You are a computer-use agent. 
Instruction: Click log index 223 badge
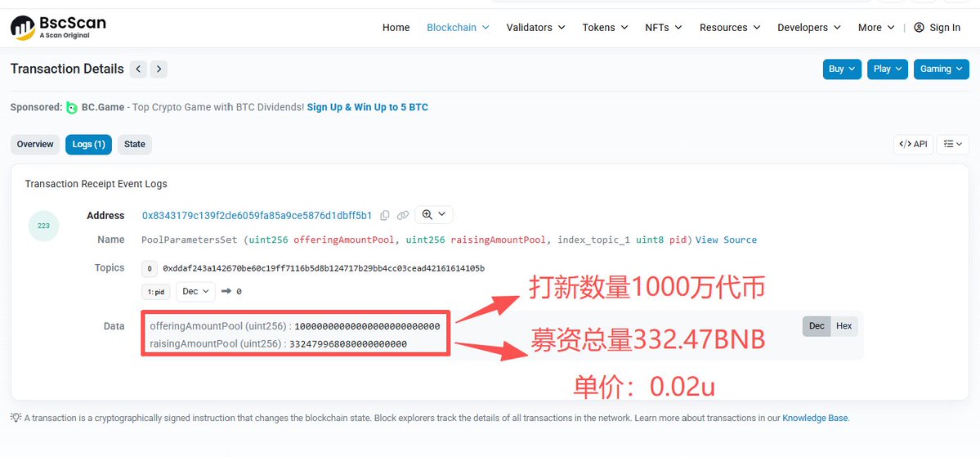(x=44, y=226)
